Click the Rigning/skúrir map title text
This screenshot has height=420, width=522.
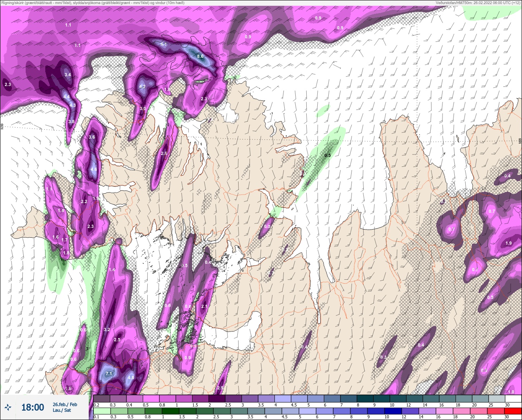(93, 2)
